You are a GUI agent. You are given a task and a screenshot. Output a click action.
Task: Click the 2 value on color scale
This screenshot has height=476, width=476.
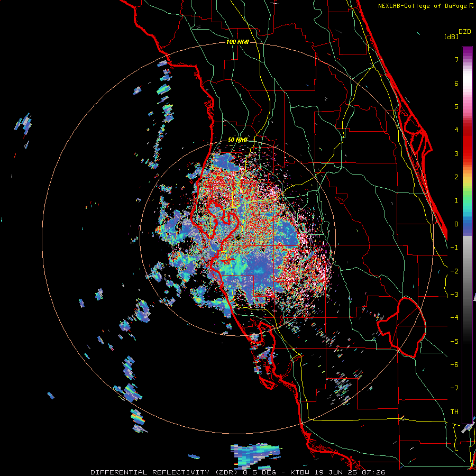pos(456,177)
